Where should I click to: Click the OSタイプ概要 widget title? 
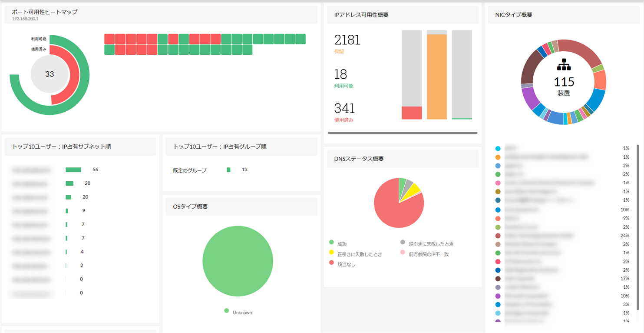[190, 206]
